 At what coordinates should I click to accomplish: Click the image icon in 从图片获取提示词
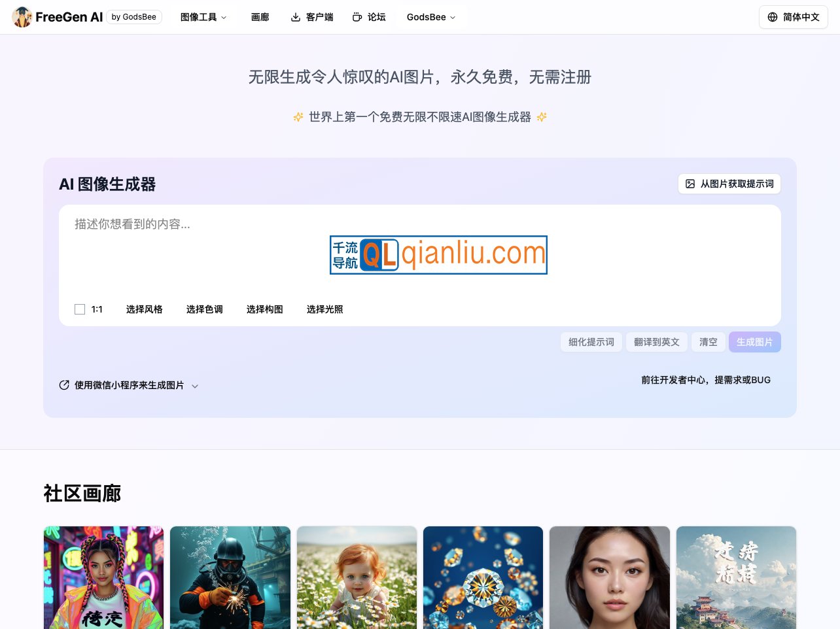coord(690,184)
